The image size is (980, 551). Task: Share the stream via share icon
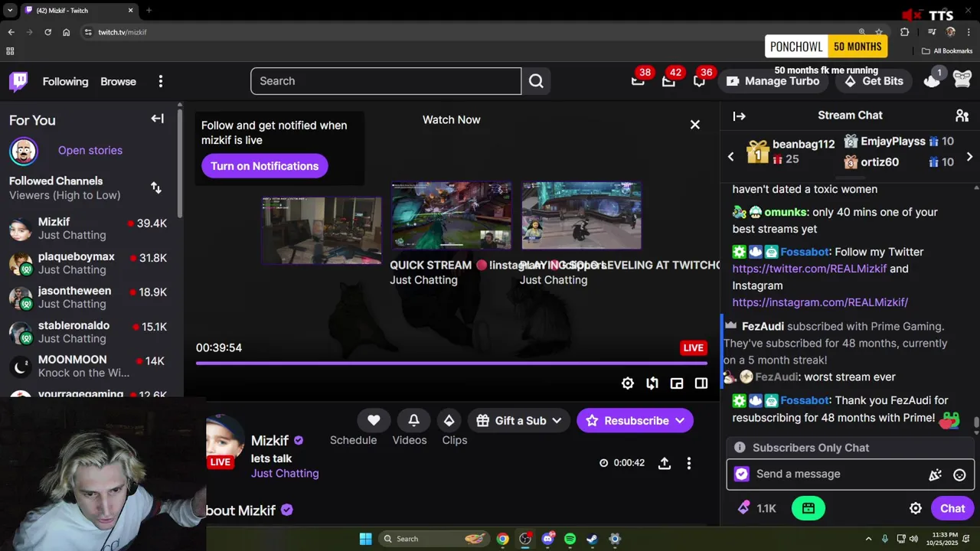665,463
